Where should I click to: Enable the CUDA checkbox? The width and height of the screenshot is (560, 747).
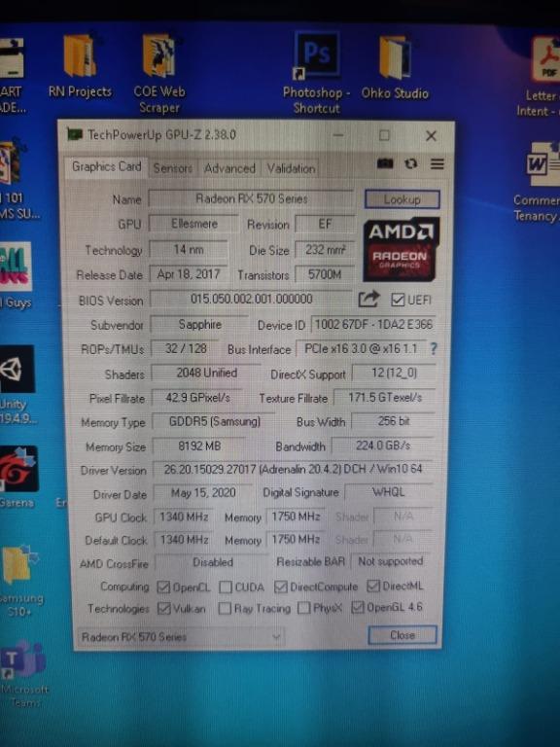226,587
